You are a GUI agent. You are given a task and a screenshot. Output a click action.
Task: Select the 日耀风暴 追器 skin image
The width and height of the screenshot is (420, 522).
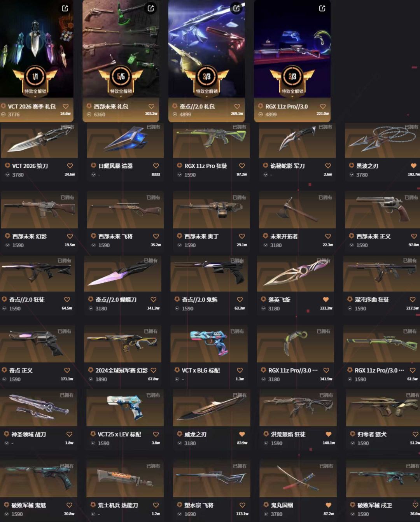point(125,140)
